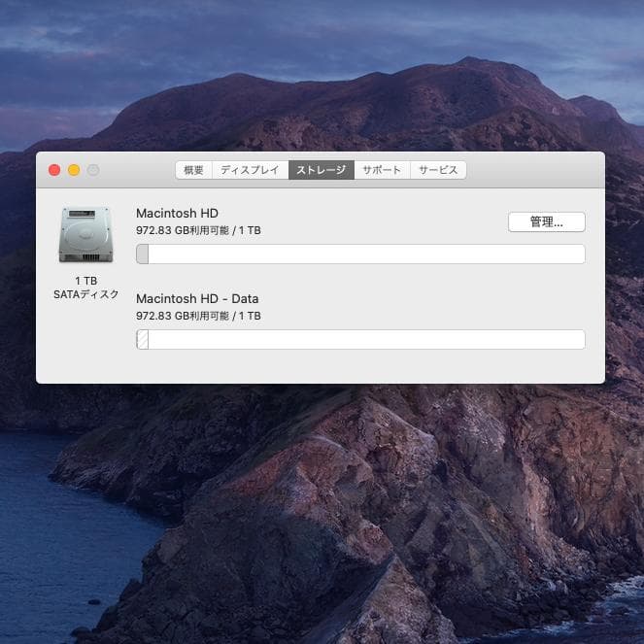Go to the サポート tab
Viewport: 644px width, 644px height.
382,170
